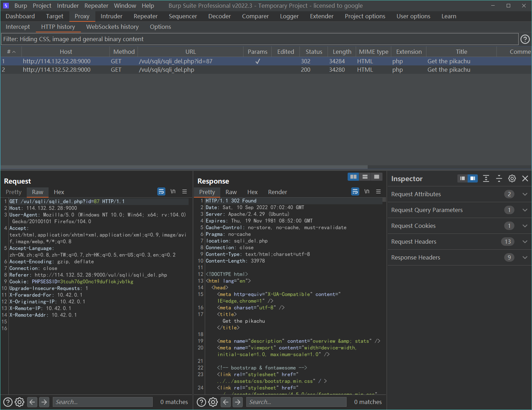
Task: Click the history table horizontal scrollbar
Action: [184, 167]
